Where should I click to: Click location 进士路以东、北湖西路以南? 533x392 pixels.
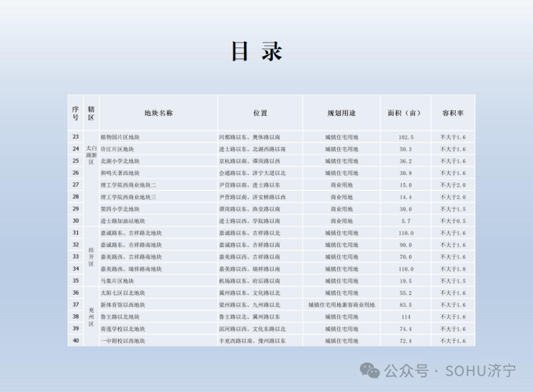click(x=252, y=149)
